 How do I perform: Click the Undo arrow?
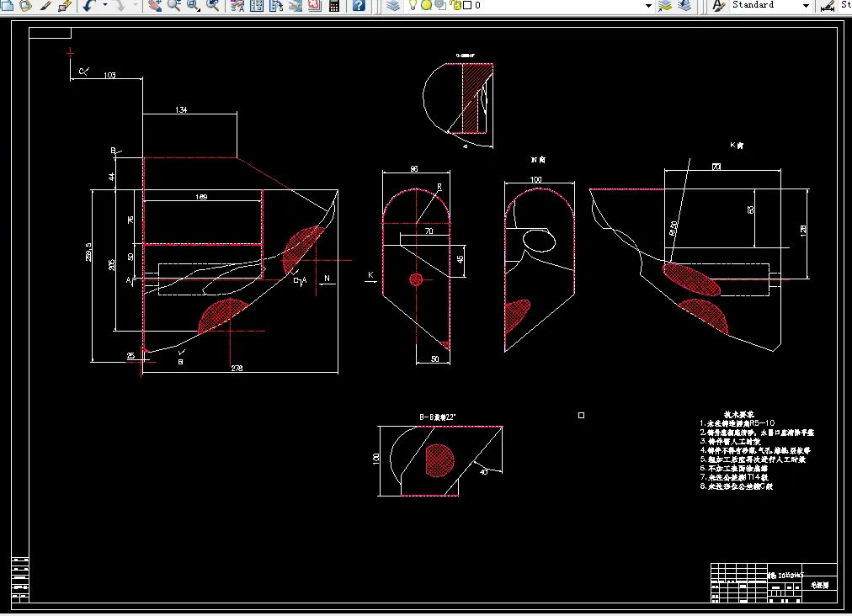tap(89, 5)
